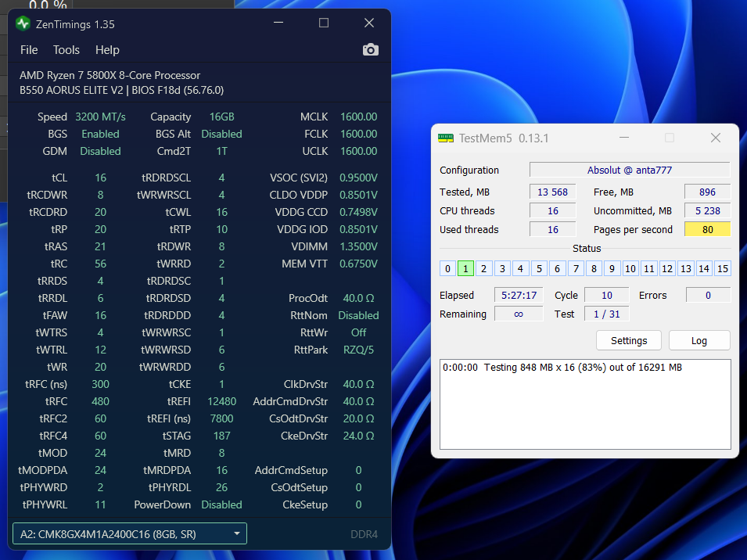Click the ZenTimings green app logo icon

[x=23, y=23]
